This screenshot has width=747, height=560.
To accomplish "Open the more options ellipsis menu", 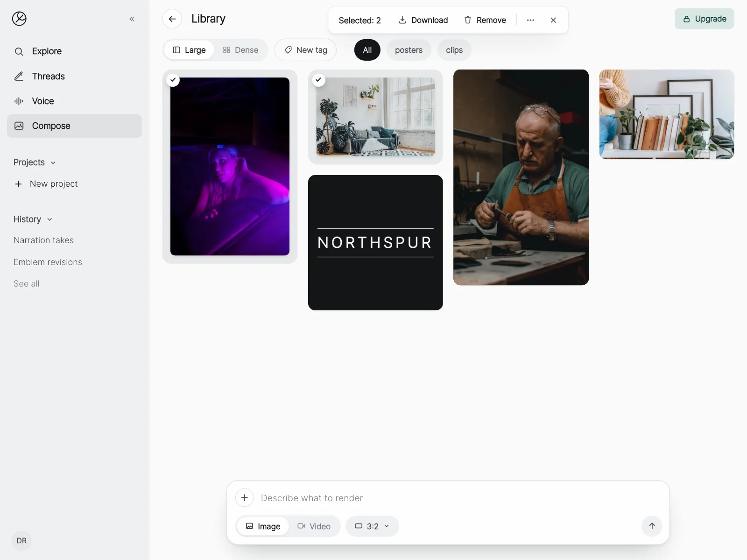I will point(530,20).
